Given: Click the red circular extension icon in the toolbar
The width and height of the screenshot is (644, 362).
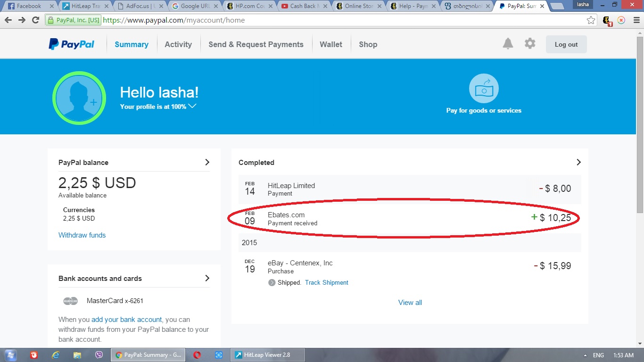Looking at the screenshot, I should [x=621, y=20].
